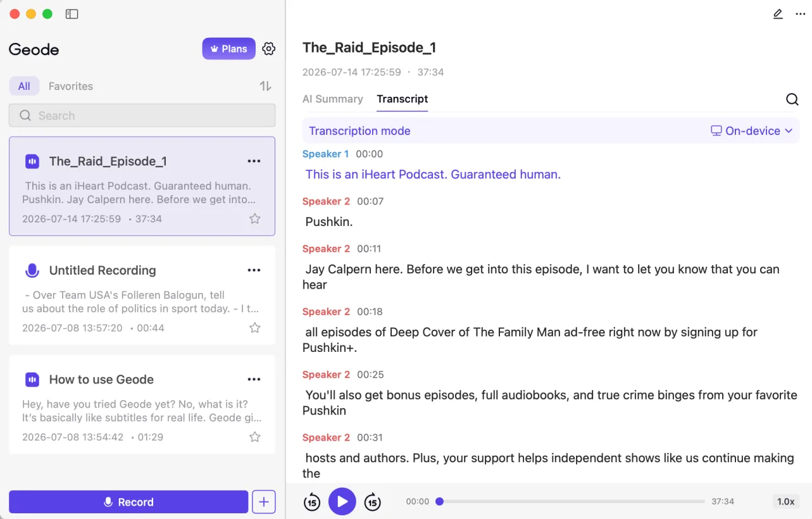Select the Favorites filter tab
812x519 pixels.
tap(71, 86)
